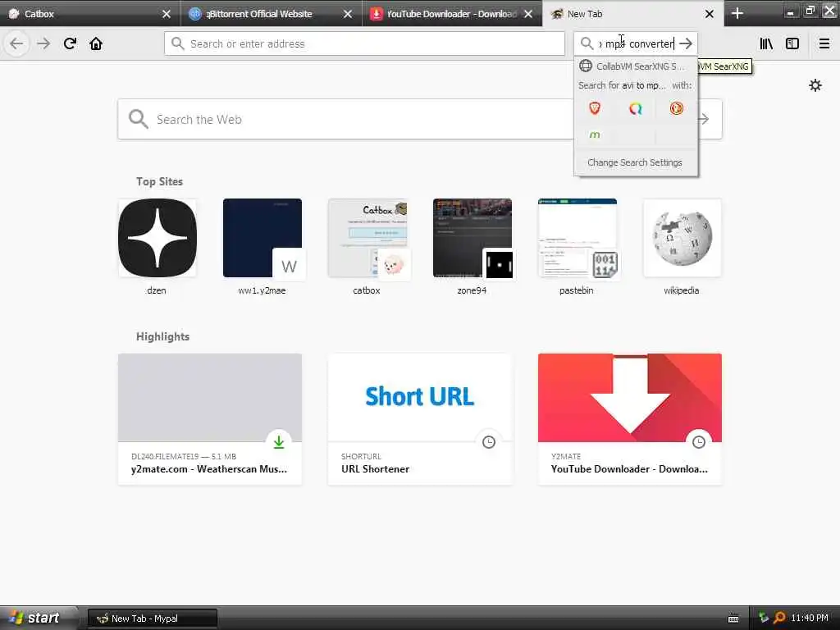840x630 pixels.
Task: Submit search bar query with arrow
Action: (686, 43)
